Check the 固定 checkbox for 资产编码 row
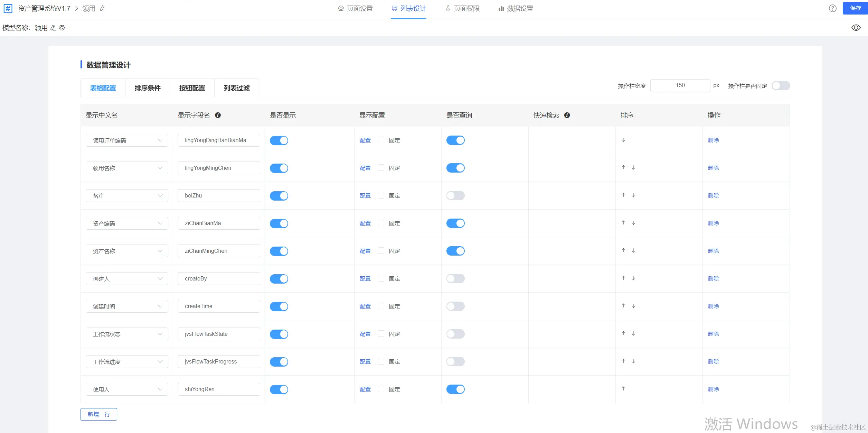Screen dimensions: 868x433 (381, 223)
